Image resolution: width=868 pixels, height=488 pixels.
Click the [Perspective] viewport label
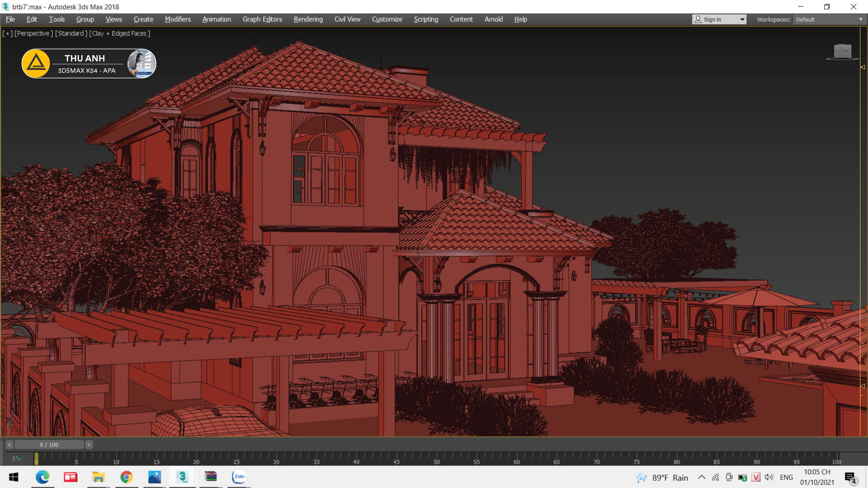pyautogui.click(x=33, y=33)
